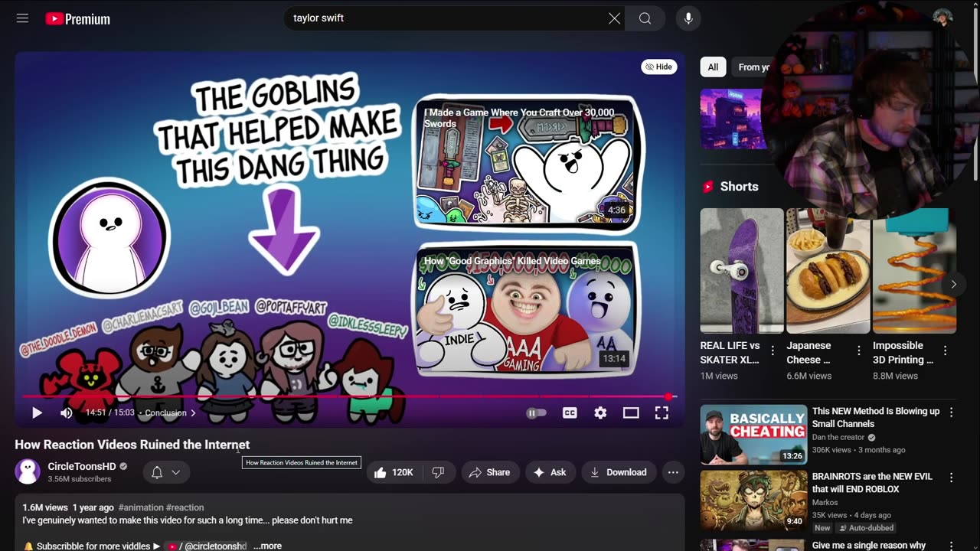The width and height of the screenshot is (980, 551).
Task: Clear the search box text
Action: [x=614, y=18]
